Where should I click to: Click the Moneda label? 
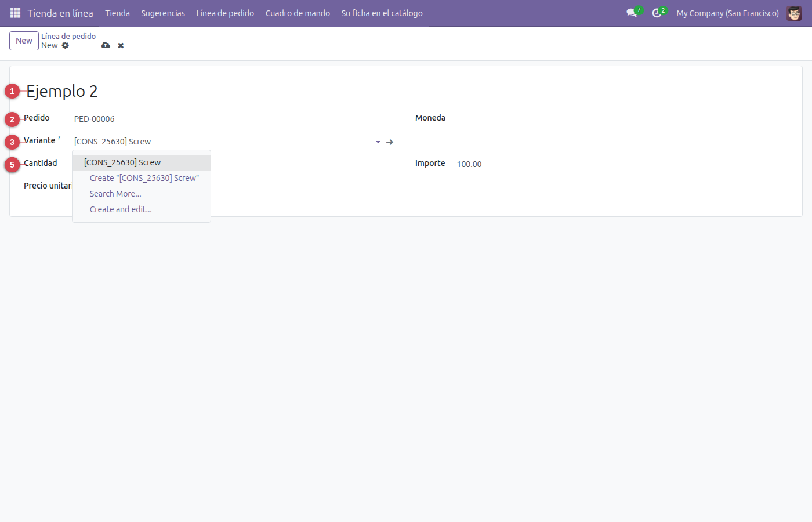click(430, 118)
